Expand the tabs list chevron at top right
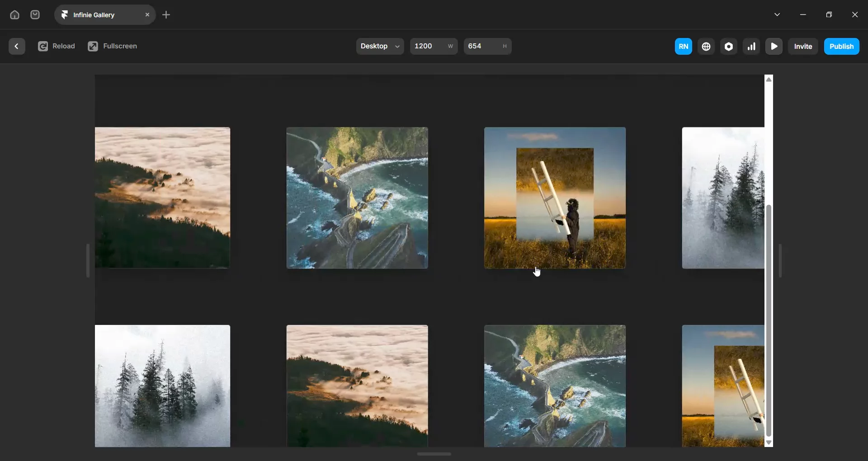Viewport: 868px width, 461px height. [778, 15]
